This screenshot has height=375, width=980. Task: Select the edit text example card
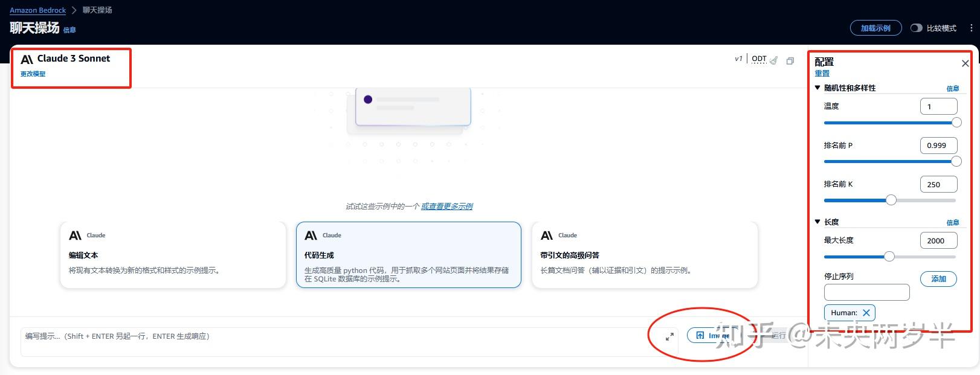point(173,255)
